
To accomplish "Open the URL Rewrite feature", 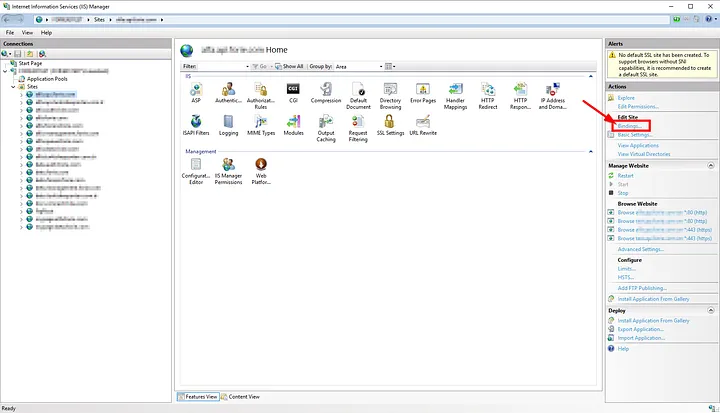I will (x=422, y=122).
